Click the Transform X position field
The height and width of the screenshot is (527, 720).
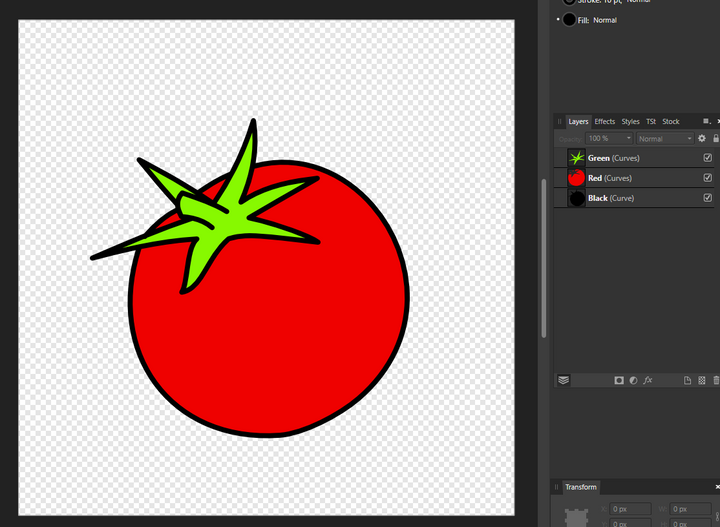(x=631, y=510)
